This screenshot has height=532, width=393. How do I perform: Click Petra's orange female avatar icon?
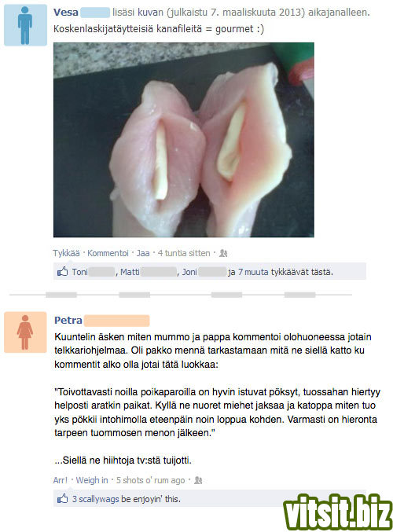point(25,332)
